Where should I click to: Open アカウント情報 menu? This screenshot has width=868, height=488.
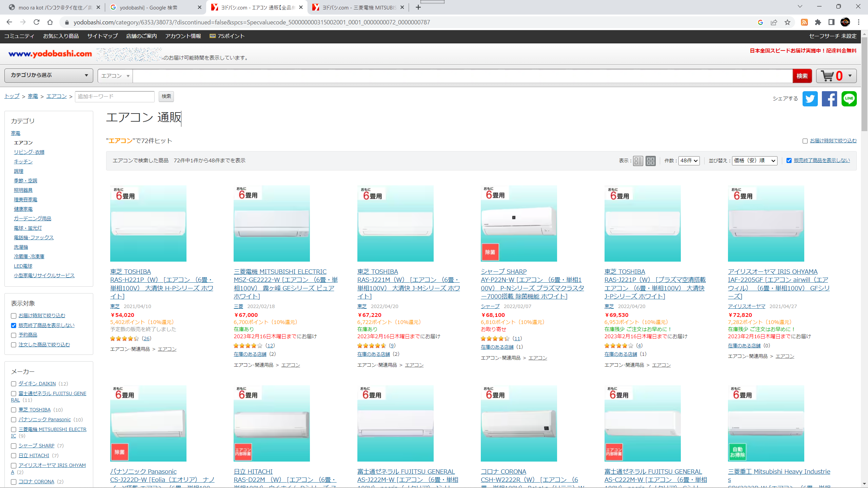click(183, 36)
